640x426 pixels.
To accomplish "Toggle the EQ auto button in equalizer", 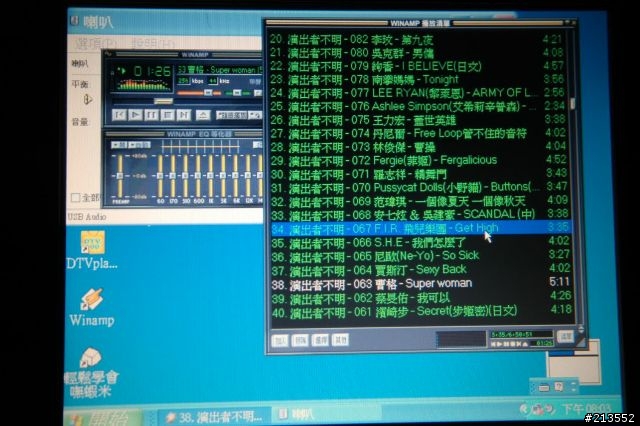I will pyautogui.click(x=140, y=145).
